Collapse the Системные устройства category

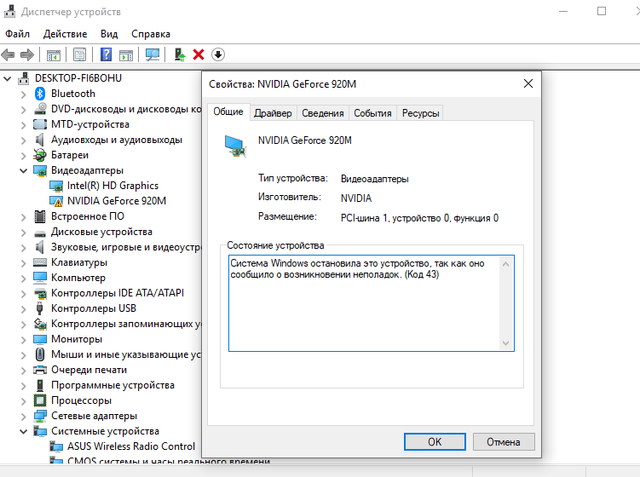click(23, 431)
